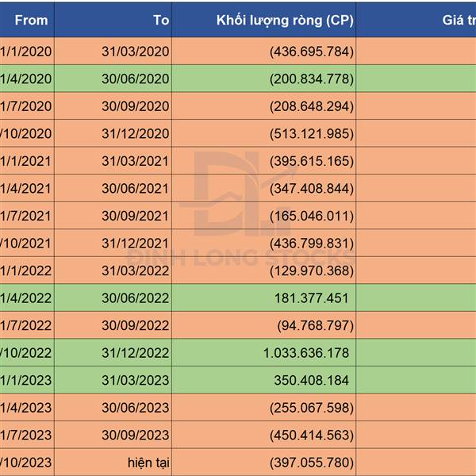Select the cell showing (450.414.563)
Screen dimensions: 476x476
[264, 435]
